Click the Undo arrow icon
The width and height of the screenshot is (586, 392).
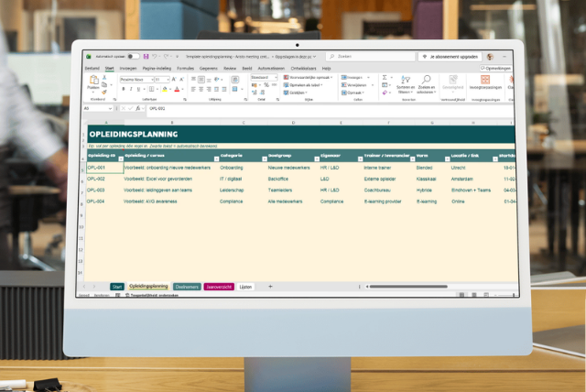point(155,57)
